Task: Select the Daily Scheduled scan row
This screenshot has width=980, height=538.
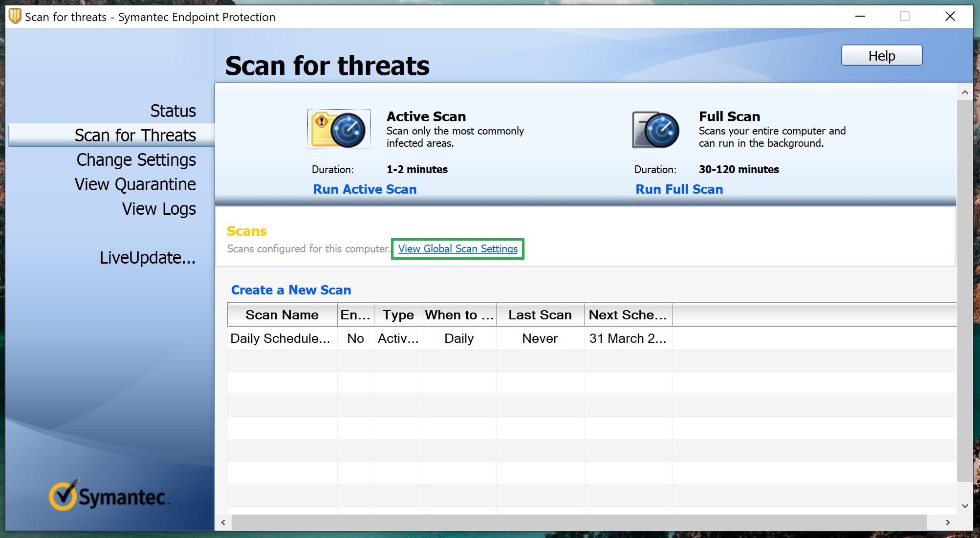Action: pyautogui.click(x=280, y=338)
